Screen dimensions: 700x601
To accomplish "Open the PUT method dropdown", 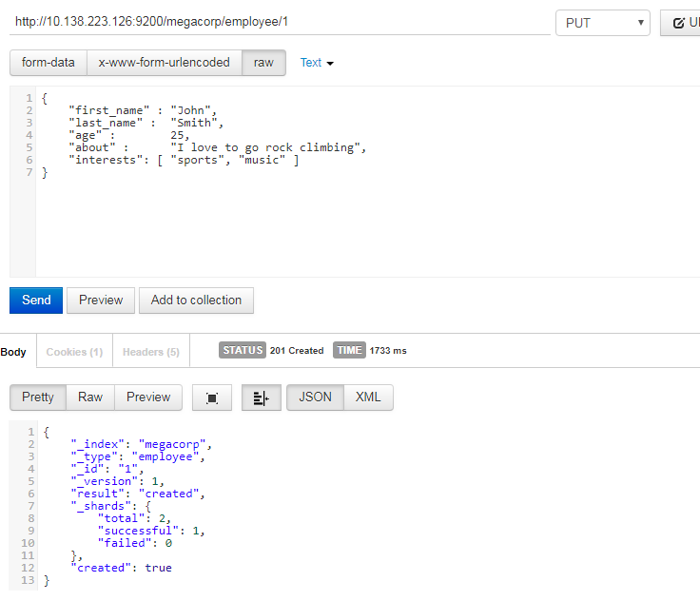I will pyautogui.click(x=603, y=23).
